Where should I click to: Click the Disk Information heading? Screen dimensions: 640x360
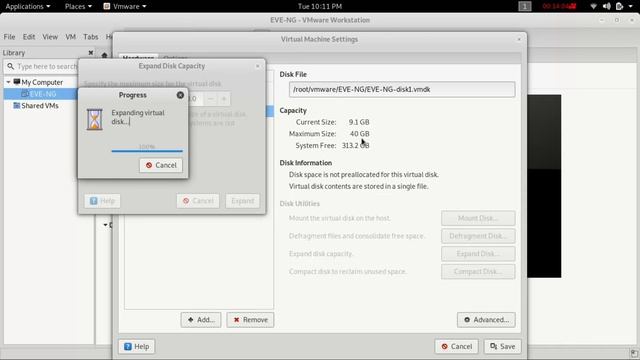coord(306,163)
